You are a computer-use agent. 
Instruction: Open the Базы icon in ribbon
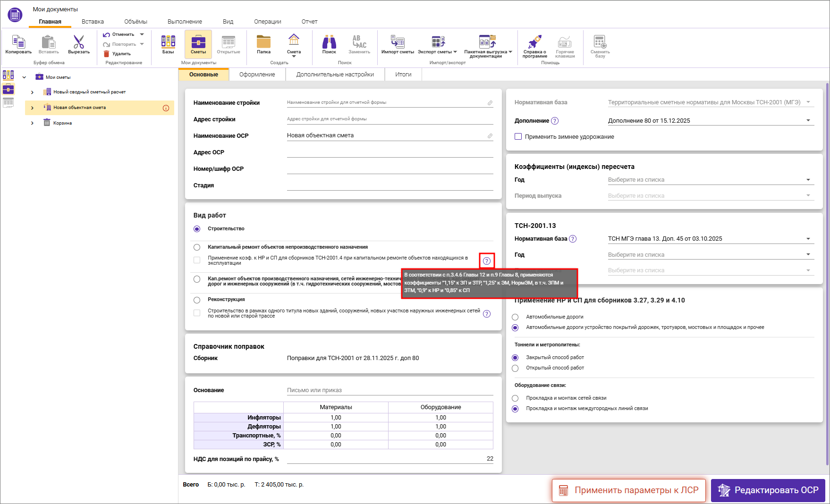coord(168,42)
